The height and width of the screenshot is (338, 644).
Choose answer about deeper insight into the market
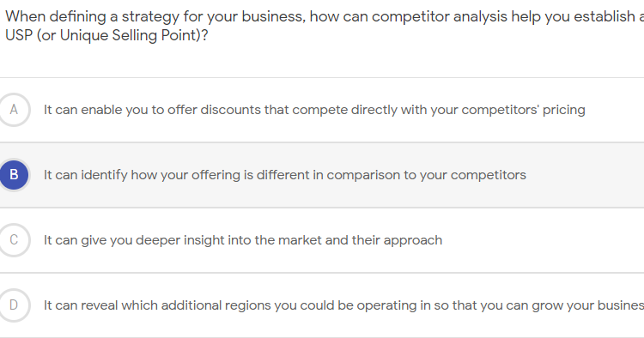243,240
